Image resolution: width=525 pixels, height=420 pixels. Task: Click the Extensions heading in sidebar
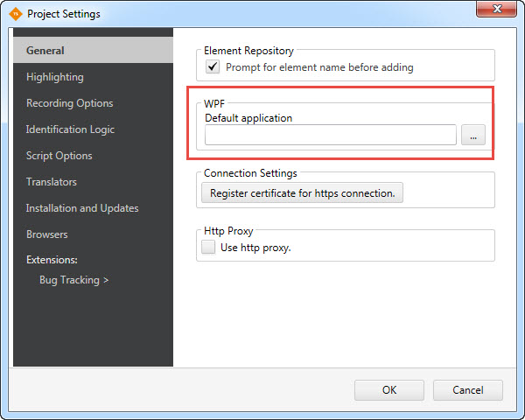pyautogui.click(x=52, y=260)
